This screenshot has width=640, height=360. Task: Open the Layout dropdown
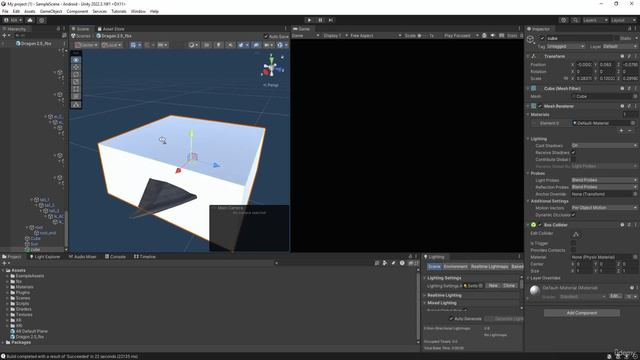tap(623, 20)
